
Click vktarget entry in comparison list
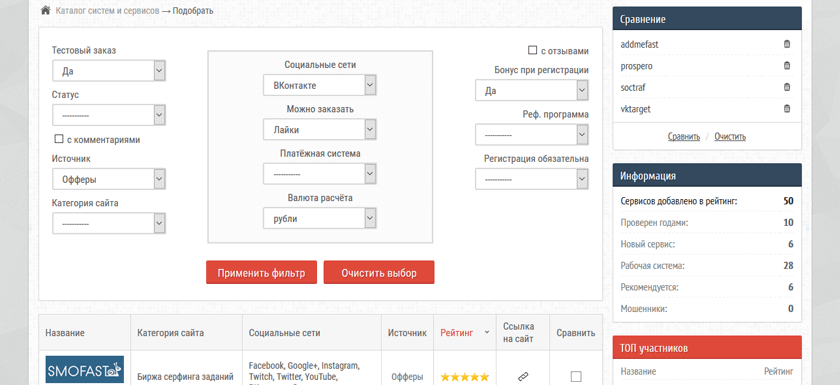point(635,109)
